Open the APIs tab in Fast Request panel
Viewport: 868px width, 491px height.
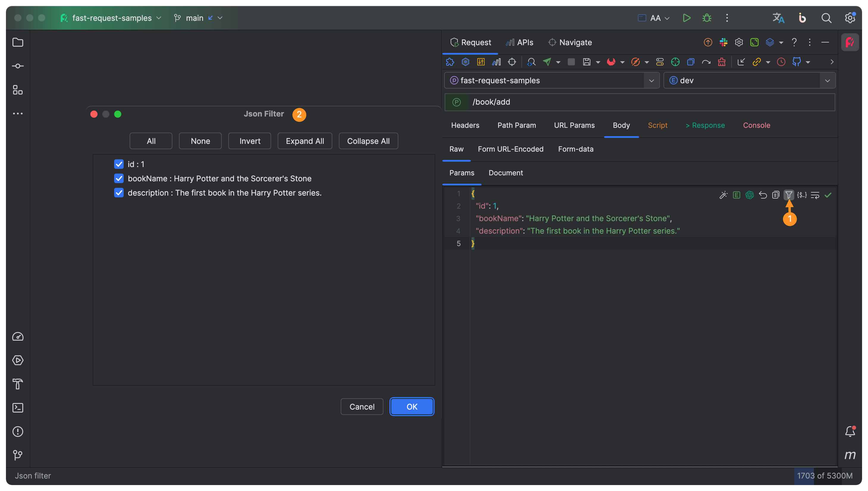coord(519,42)
